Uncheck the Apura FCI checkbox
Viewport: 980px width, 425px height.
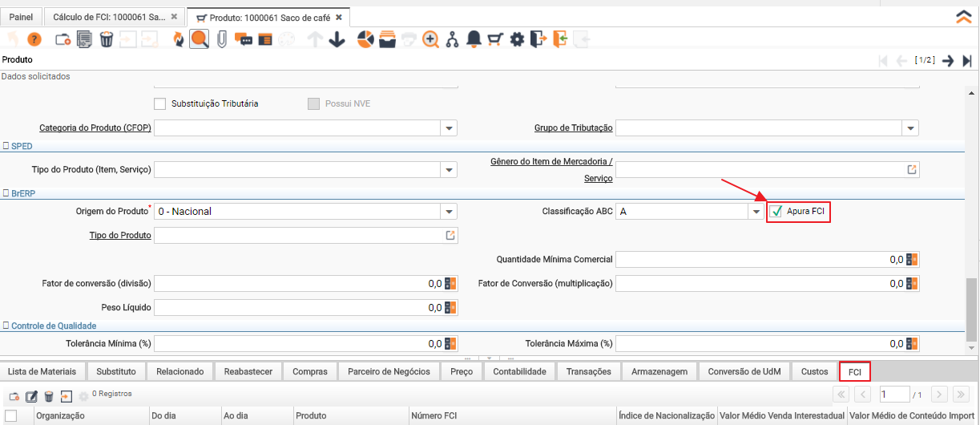click(776, 212)
